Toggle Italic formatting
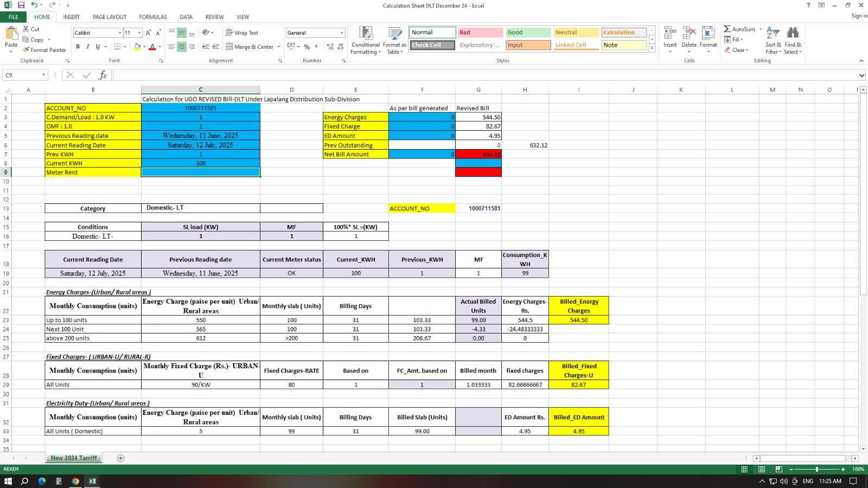This screenshot has width=868, height=488. coord(88,47)
